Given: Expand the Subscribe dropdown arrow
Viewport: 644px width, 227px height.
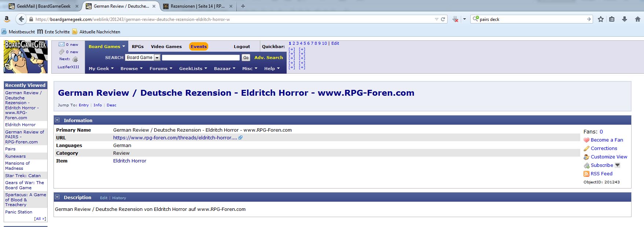Looking at the screenshot, I should point(618,165).
